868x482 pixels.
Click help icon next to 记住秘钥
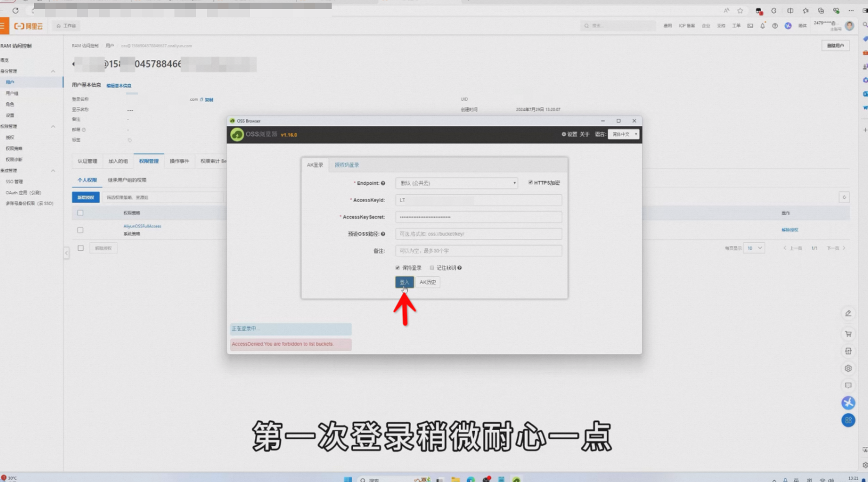(x=460, y=268)
